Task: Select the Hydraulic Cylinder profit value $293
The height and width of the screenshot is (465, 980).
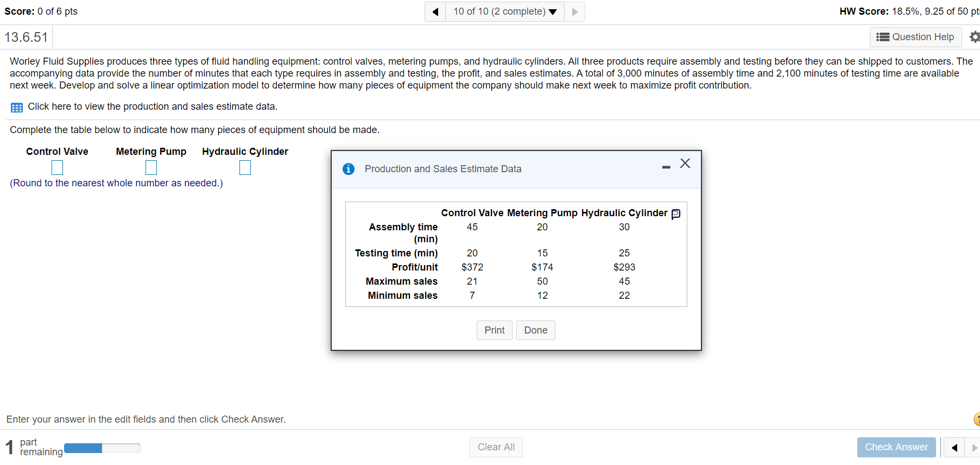Action: [624, 267]
